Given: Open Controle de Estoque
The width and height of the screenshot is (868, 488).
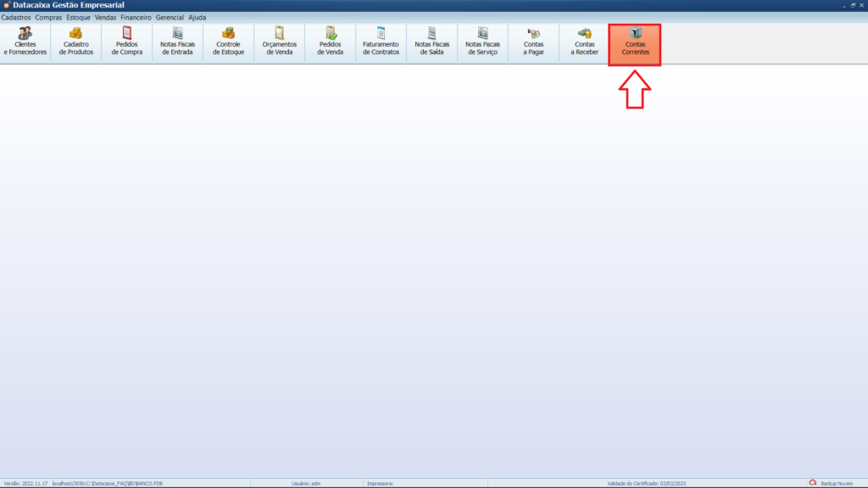Looking at the screenshot, I should [228, 42].
